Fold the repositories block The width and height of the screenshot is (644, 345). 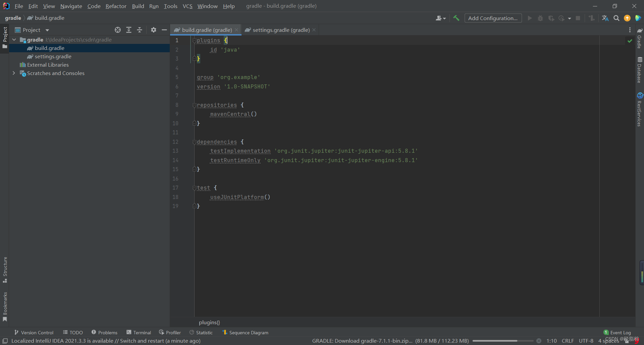click(x=194, y=105)
